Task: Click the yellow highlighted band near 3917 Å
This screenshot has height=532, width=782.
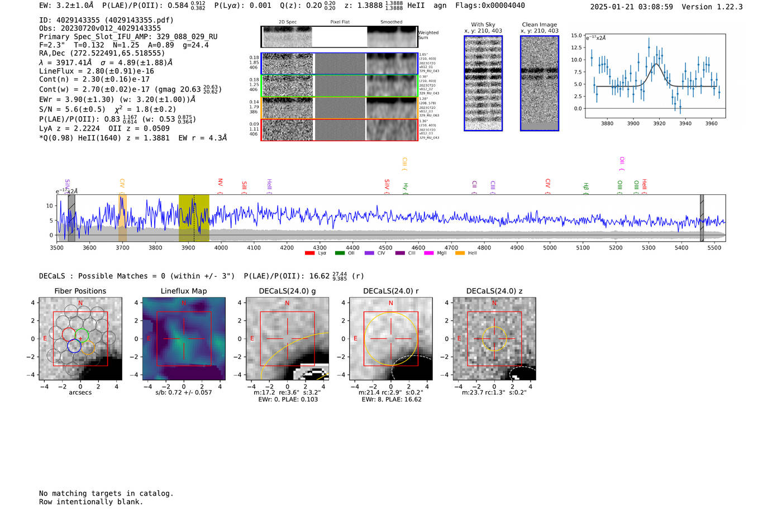Action: click(x=194, y=218)
